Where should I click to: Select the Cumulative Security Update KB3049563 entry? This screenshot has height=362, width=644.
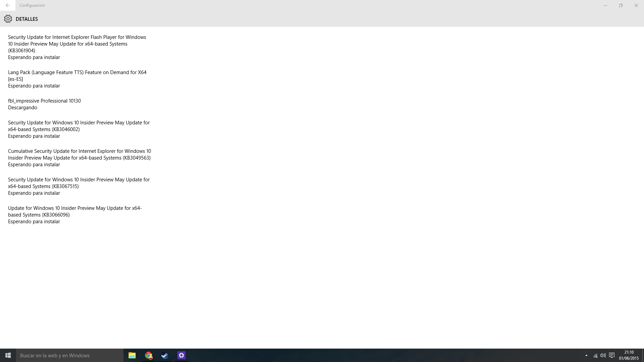79,155
